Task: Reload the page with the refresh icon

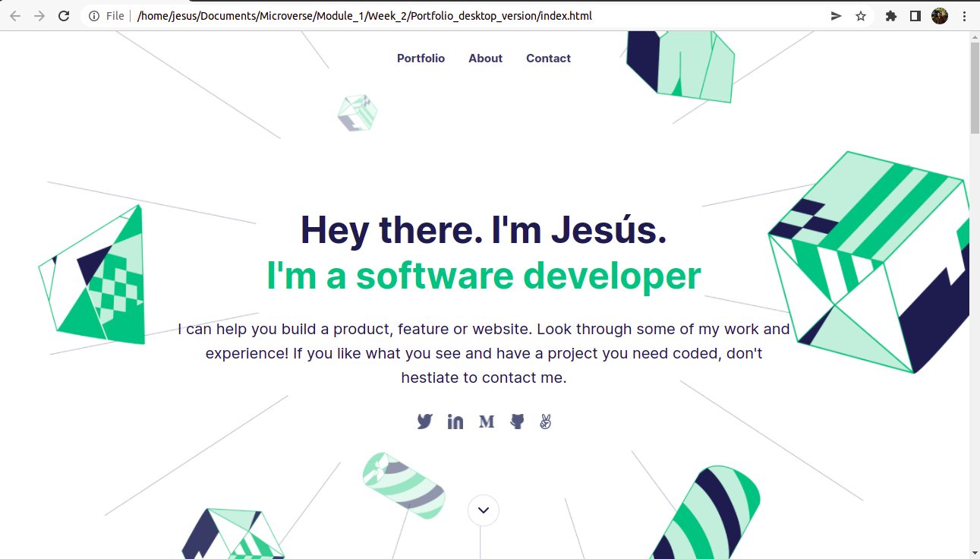Action: [64, 16]
